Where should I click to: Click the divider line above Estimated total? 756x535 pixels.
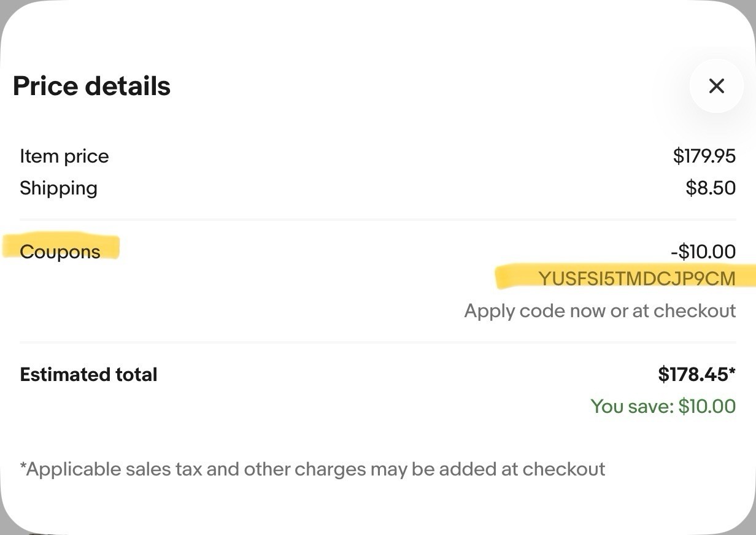pos(377,342)
